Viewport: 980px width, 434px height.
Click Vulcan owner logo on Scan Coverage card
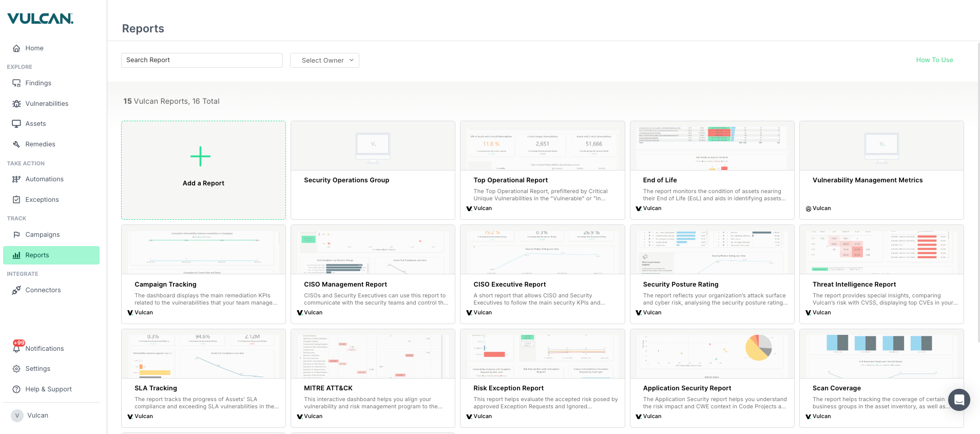808,417
